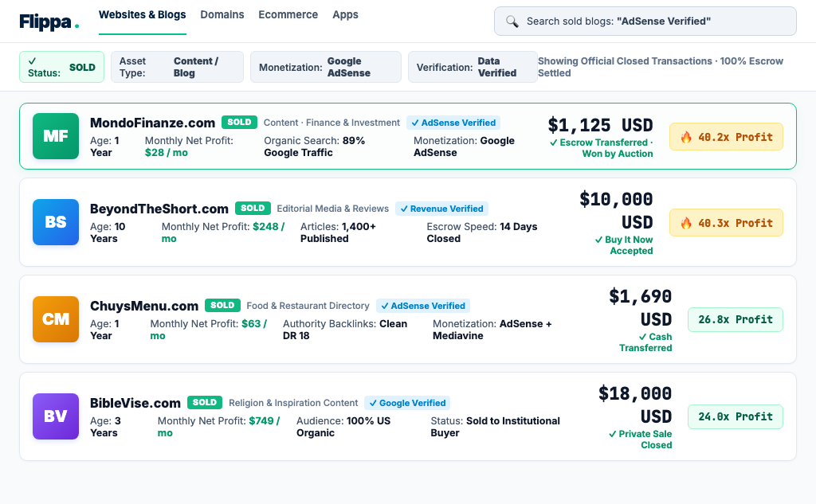
Task: Click AdSense Verified badge on ChuysMenu.com
Action: click(423, 306)
